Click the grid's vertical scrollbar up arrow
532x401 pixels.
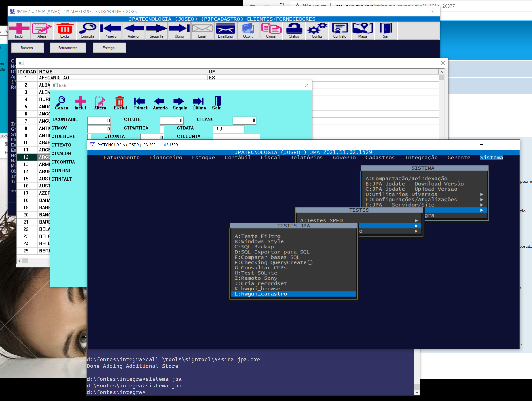(x=442, y=72)
